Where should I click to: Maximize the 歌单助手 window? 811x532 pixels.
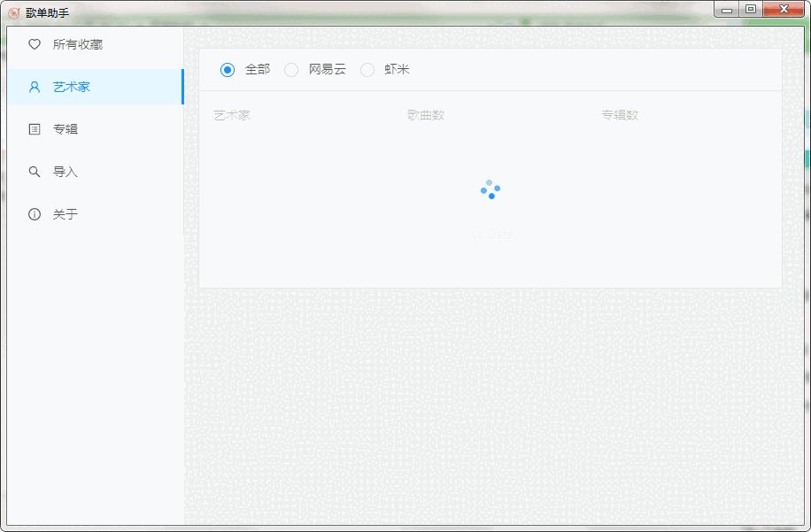coord(751,10)
